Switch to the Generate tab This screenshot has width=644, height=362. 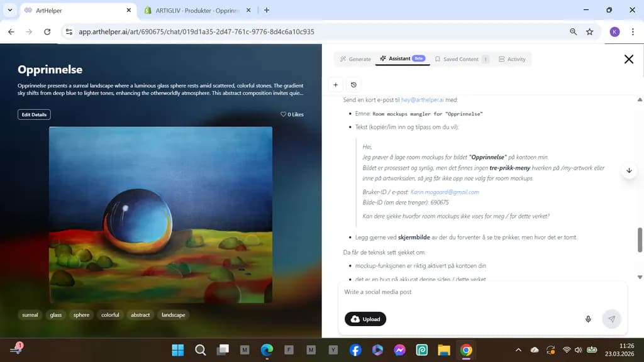click(355, 59)
